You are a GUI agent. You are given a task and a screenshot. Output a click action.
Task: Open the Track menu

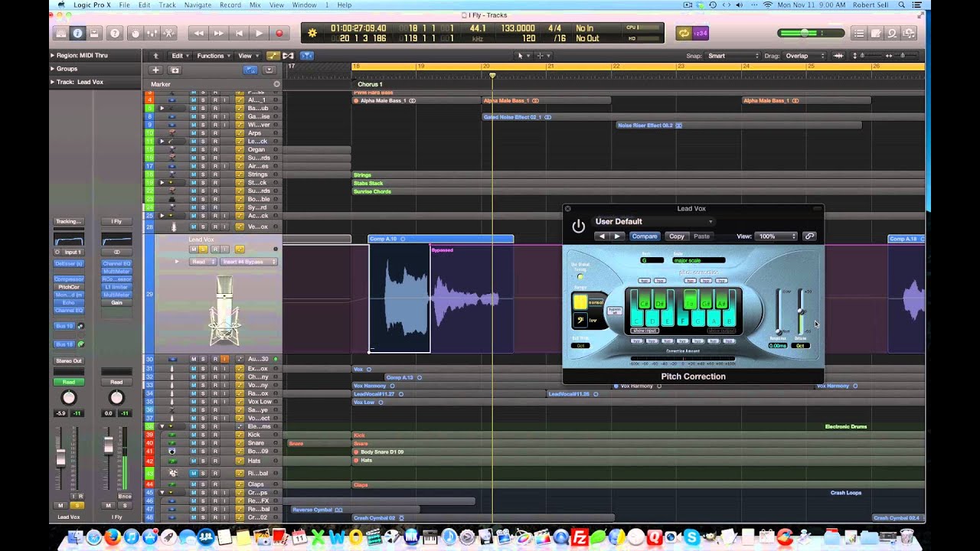click(167, 5)
